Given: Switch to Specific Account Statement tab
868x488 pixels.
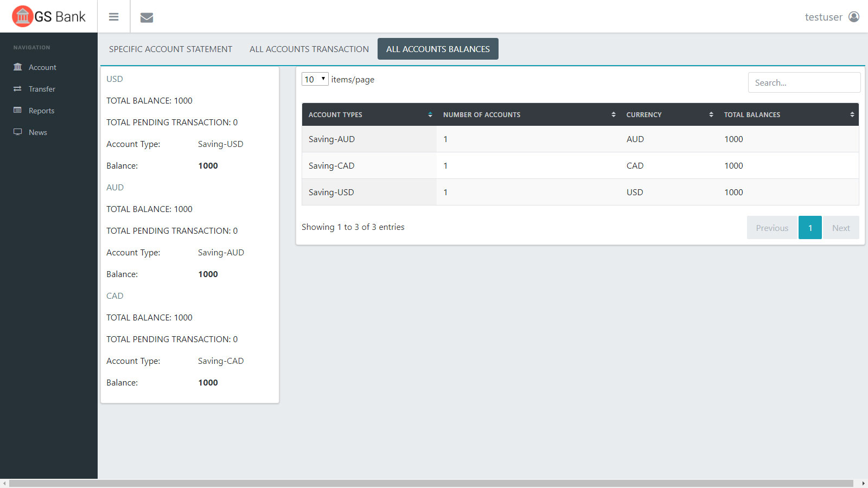Looking at the screenshot, I should click(x=170, y=49).
